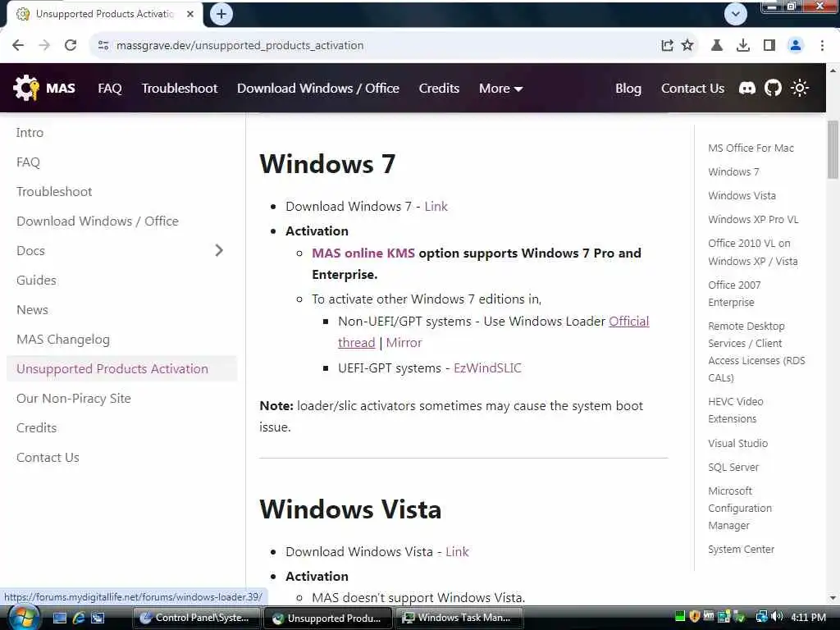
Task: Open the EzWindSLIC link
Action: 487,368
